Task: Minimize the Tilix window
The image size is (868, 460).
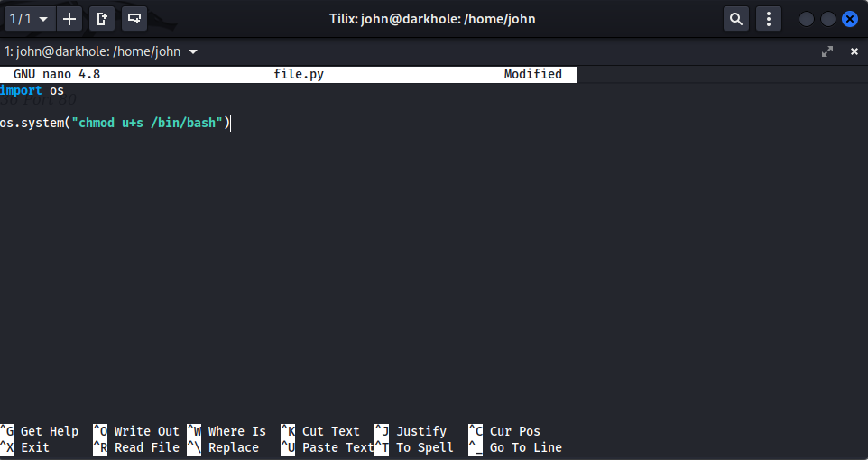Action: (x=807, y=18)
